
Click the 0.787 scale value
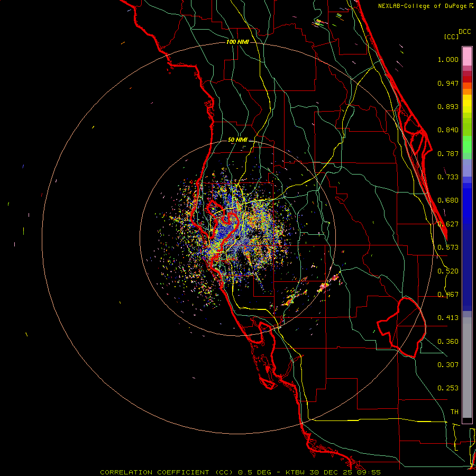click(x=448, y=153)
